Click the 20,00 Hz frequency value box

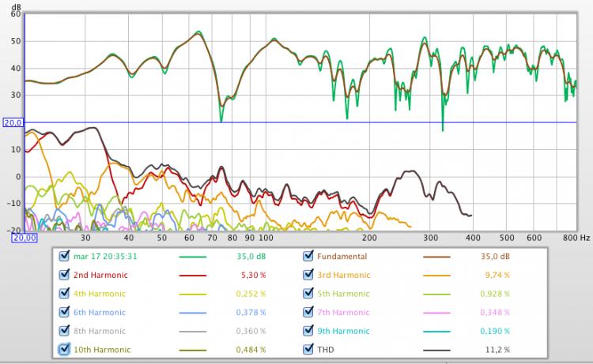pos(25,238)
